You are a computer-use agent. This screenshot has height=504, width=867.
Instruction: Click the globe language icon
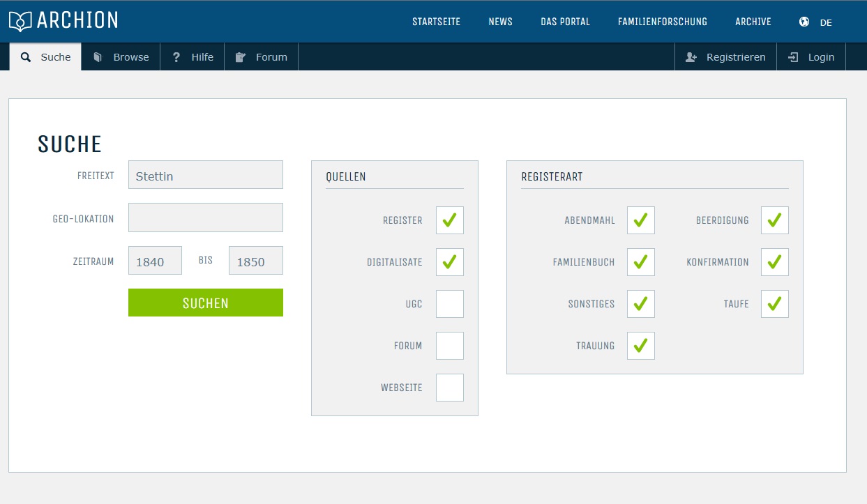pos(804,22)
